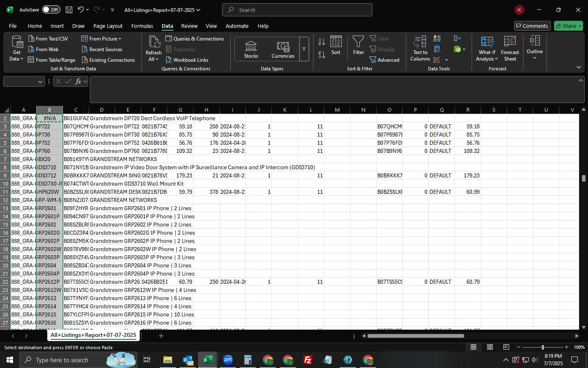Click the vertical scrollbar thumb
588x368 pixels.
(x=584, y=178)
